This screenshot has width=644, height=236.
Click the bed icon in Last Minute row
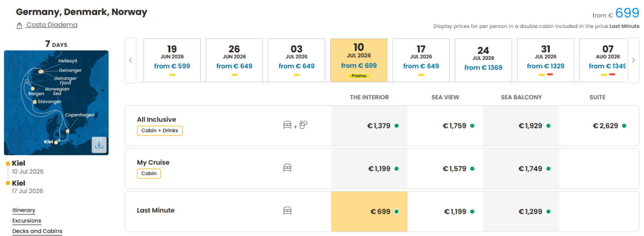click(287, 211)
